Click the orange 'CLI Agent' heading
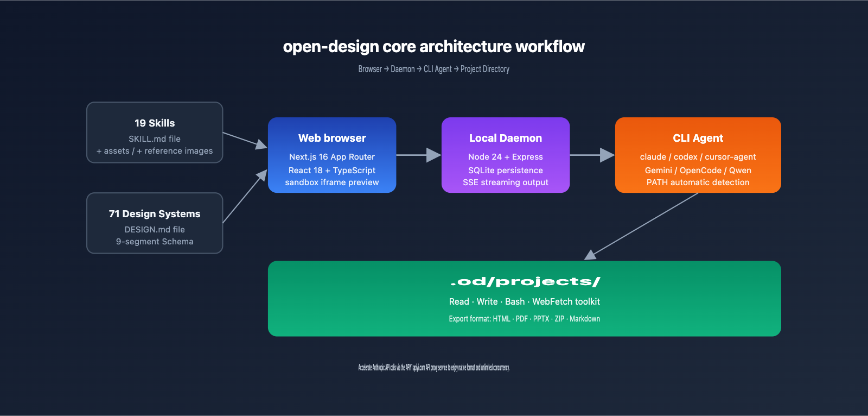The width and height of the screenshot is (868, 416). 698,138
